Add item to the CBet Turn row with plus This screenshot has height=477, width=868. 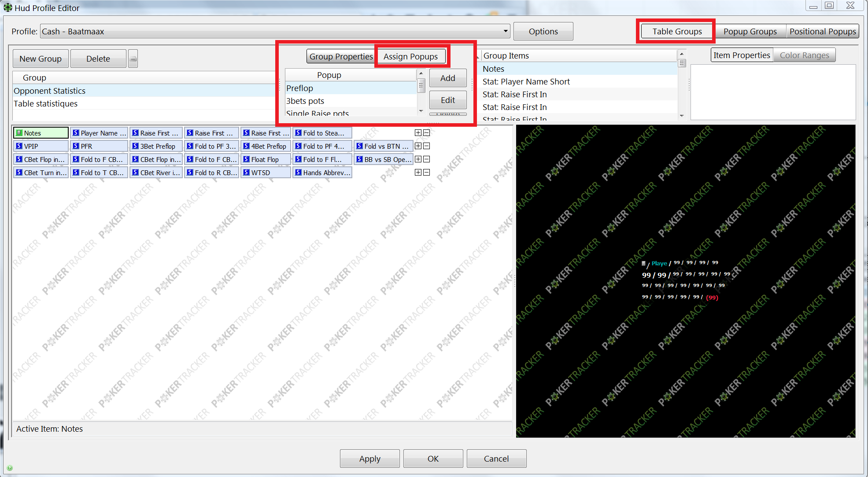pyautogui.click(x=418, y=172)
